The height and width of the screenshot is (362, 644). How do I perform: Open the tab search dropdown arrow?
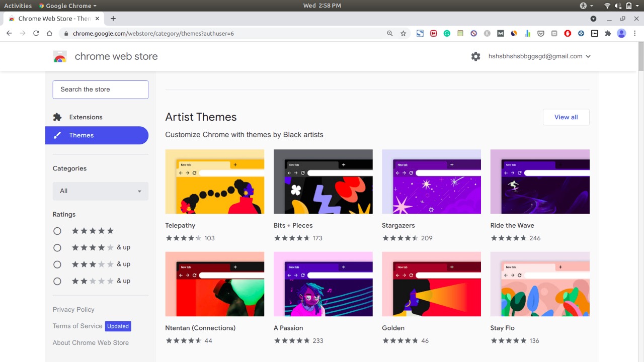pos(593,19)
